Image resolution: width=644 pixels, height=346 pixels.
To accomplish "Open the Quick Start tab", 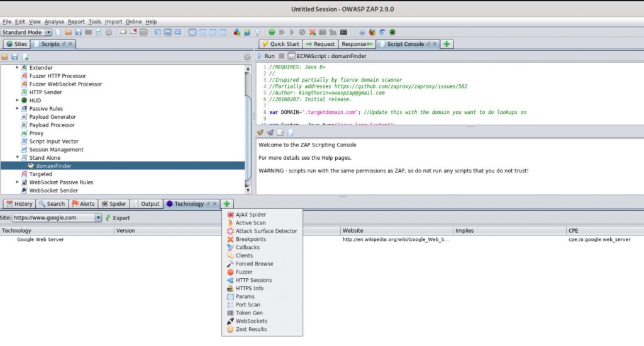I will point(280,44).
